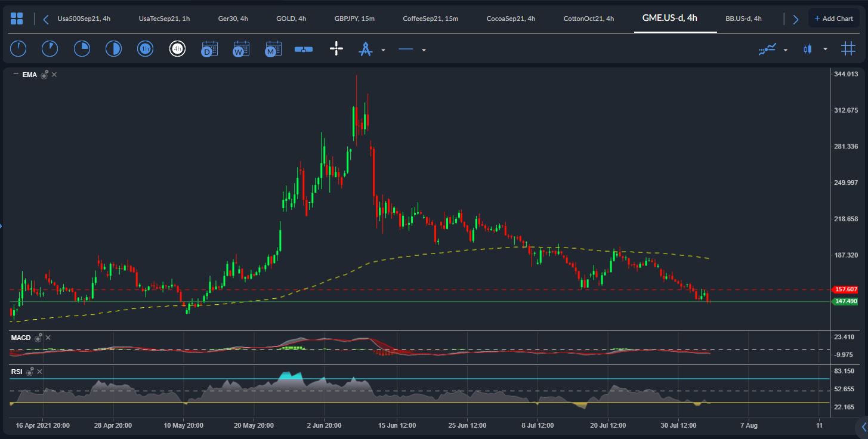Remove the MACD indicator

(x=48, y=338)
